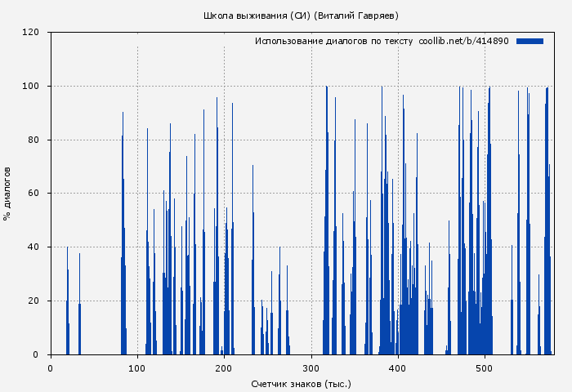572x392 pixels.
Task: Click the y-axis tick label 40
Action: click(34, 247)
